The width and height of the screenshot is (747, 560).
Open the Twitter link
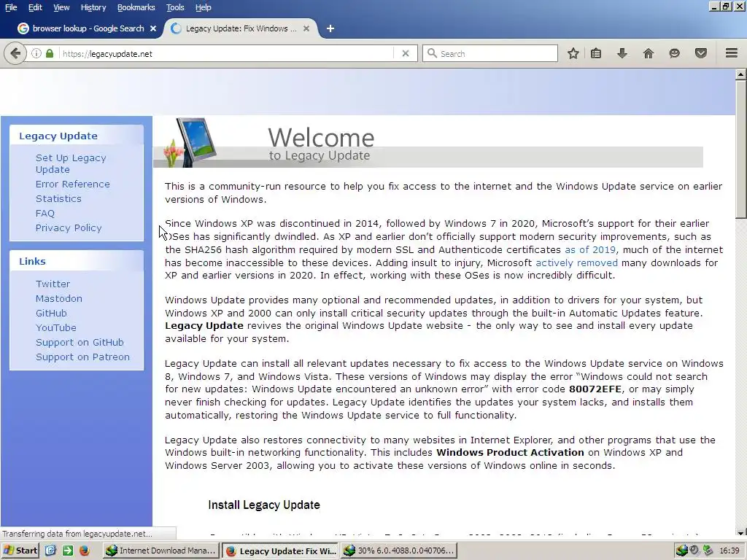tap(53, 284)
